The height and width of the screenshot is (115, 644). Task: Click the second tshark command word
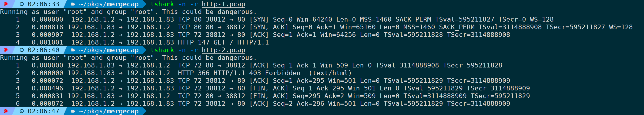tap(162, 50)
